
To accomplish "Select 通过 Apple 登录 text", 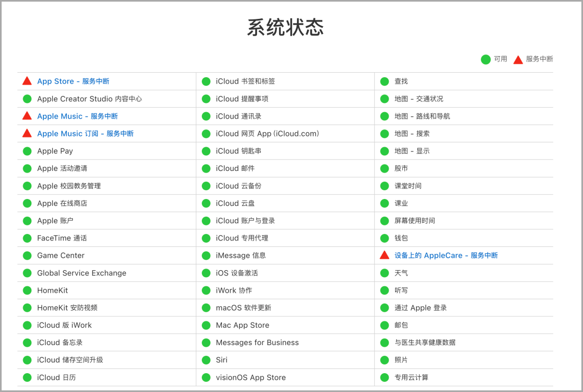I will [x=421, y=308].
